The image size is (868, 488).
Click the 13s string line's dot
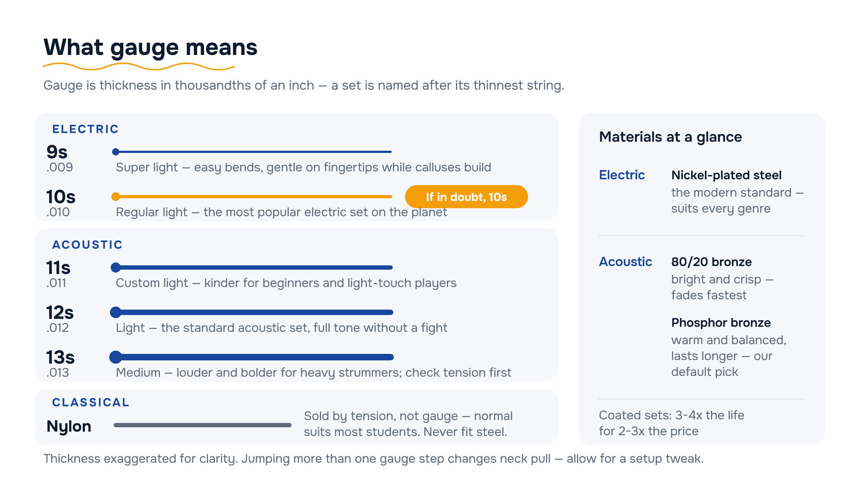(x=116, y=357)
